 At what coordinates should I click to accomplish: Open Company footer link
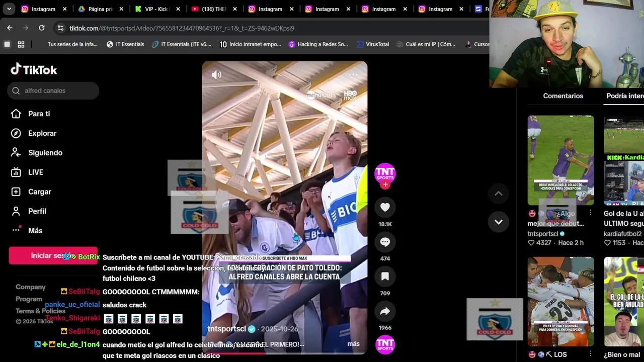coord(30,287)
